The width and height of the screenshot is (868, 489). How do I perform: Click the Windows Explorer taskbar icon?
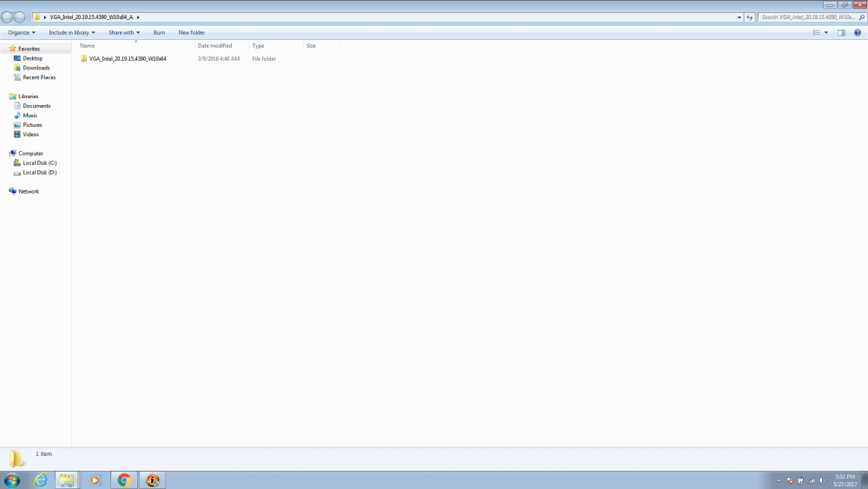coord(67,480)
